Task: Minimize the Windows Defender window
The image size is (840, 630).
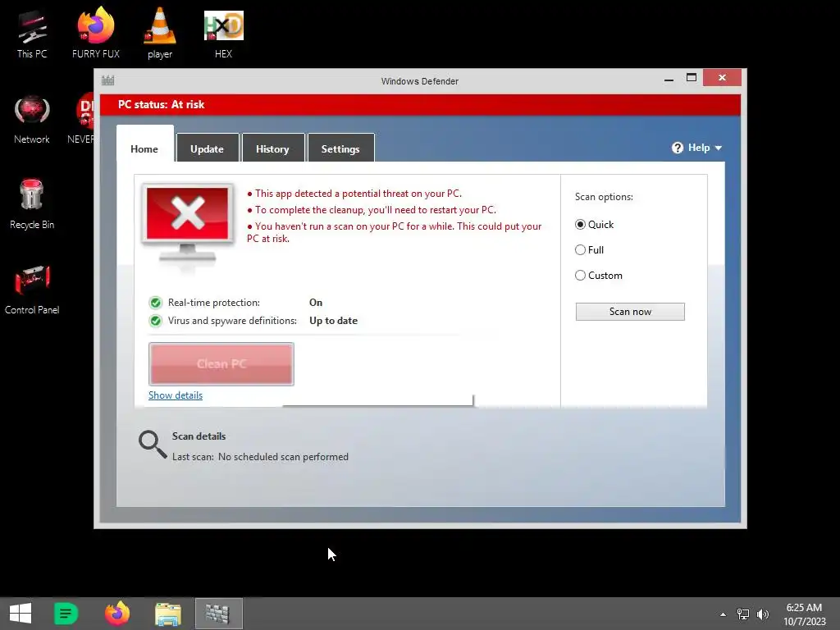Action: 669,79
